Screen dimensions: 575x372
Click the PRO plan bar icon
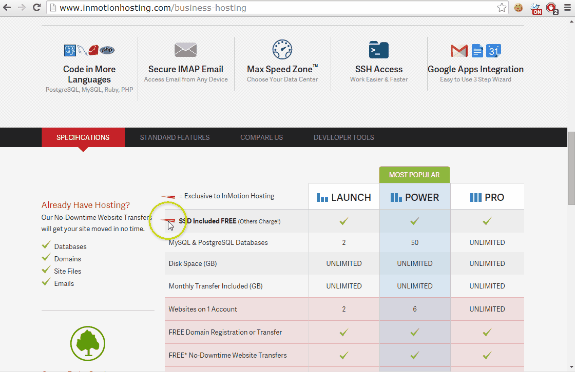point(476,198)
